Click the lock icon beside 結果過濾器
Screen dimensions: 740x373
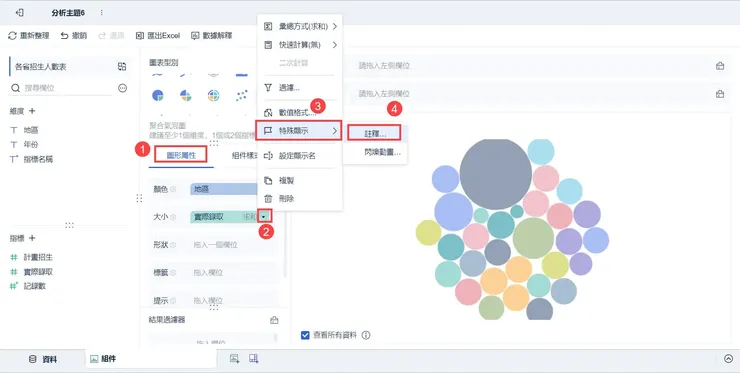point(274,320)
